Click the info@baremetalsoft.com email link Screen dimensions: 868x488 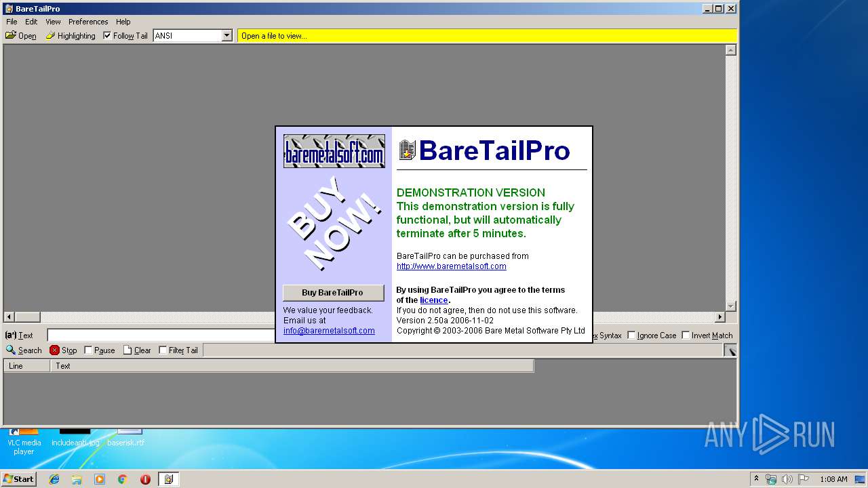[x=329, y=331]
